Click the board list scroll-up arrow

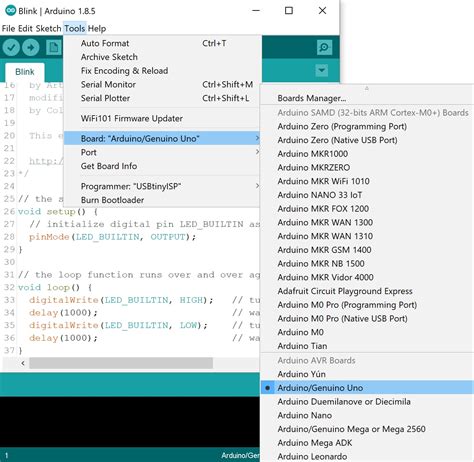(x=367, y=88)
